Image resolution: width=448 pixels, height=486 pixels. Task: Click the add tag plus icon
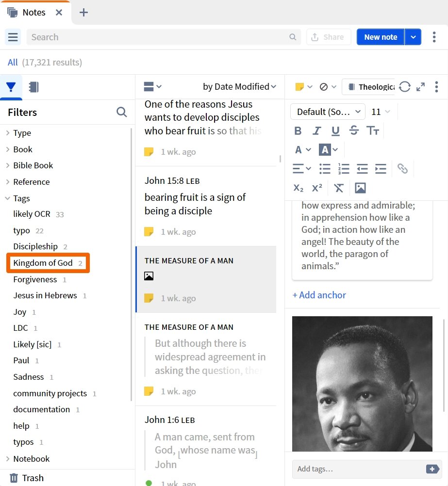pos(432,469)
